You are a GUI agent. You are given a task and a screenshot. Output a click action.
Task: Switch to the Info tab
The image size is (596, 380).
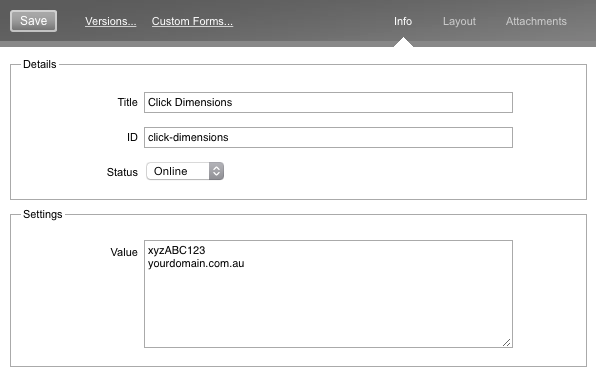coord(403,21)
